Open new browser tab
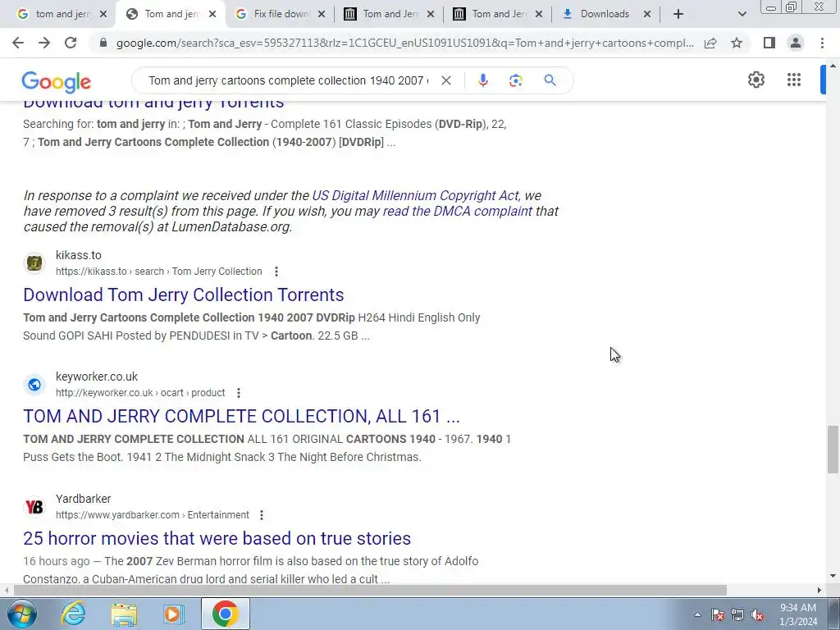 click(678, 14)
